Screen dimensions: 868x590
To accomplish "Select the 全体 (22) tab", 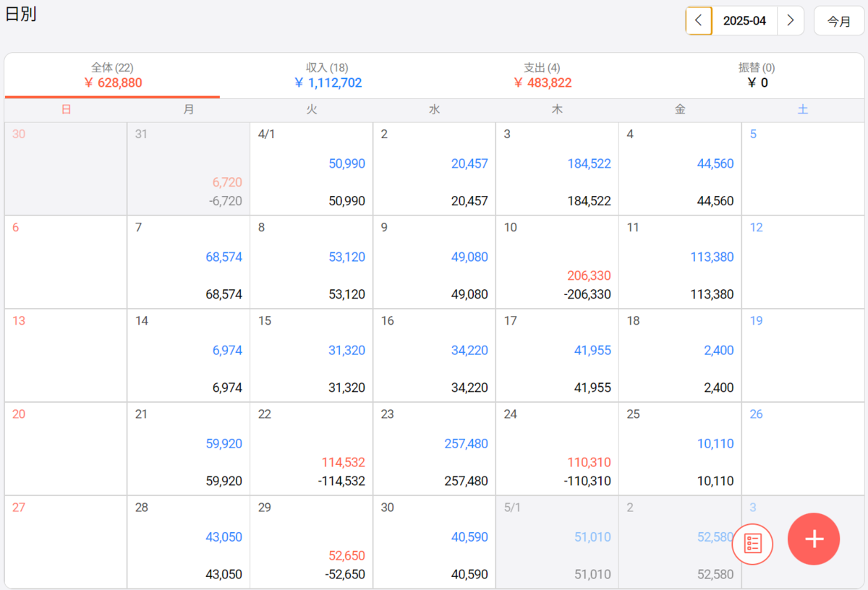I will [112, 75].
